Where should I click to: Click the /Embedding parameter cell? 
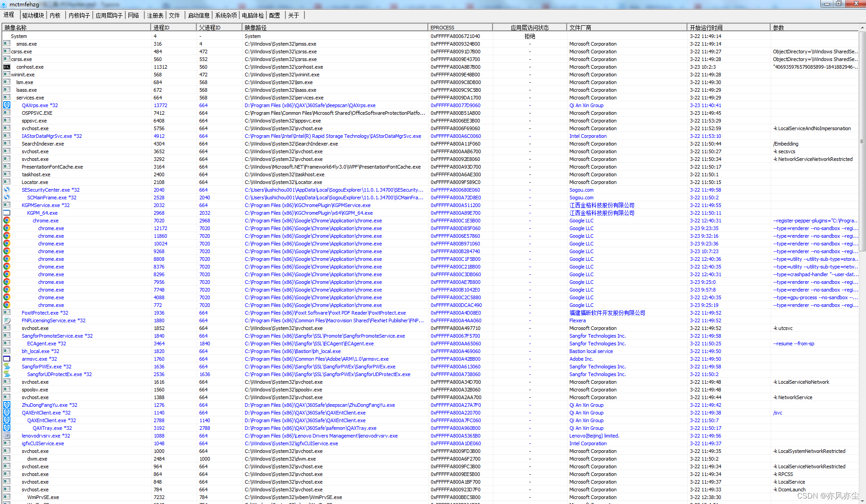(786, 144)
